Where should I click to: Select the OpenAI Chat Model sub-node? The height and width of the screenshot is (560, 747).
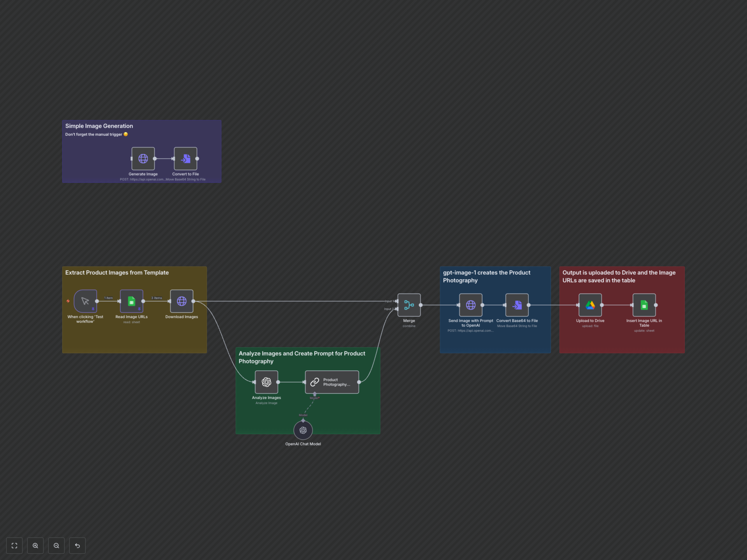click(303, 430)
